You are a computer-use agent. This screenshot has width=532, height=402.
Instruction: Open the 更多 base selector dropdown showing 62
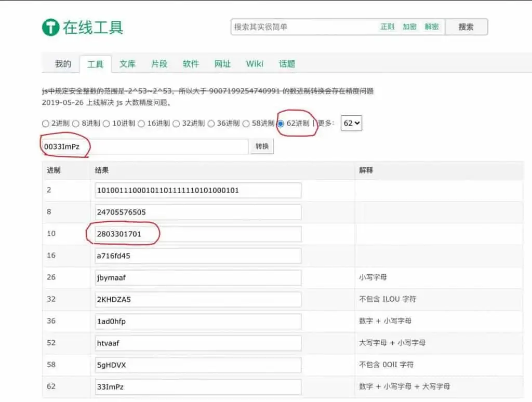click(x=350, y=123)
